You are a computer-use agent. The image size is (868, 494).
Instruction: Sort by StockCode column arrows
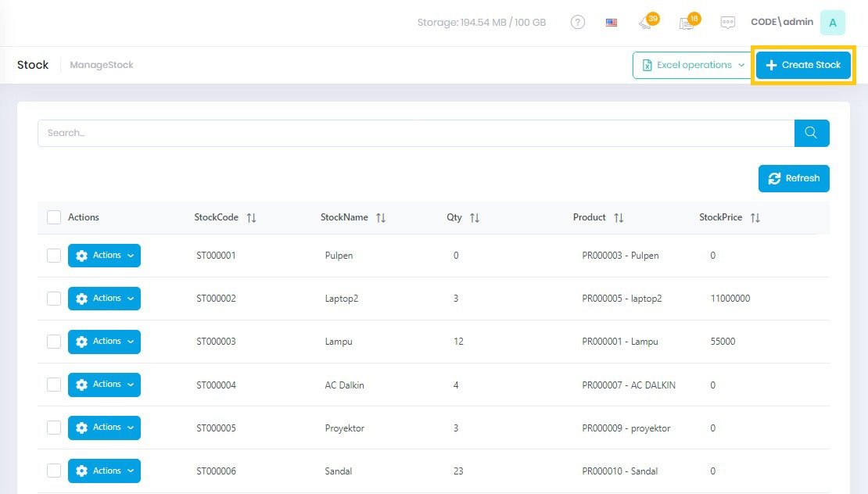point(251,218)
